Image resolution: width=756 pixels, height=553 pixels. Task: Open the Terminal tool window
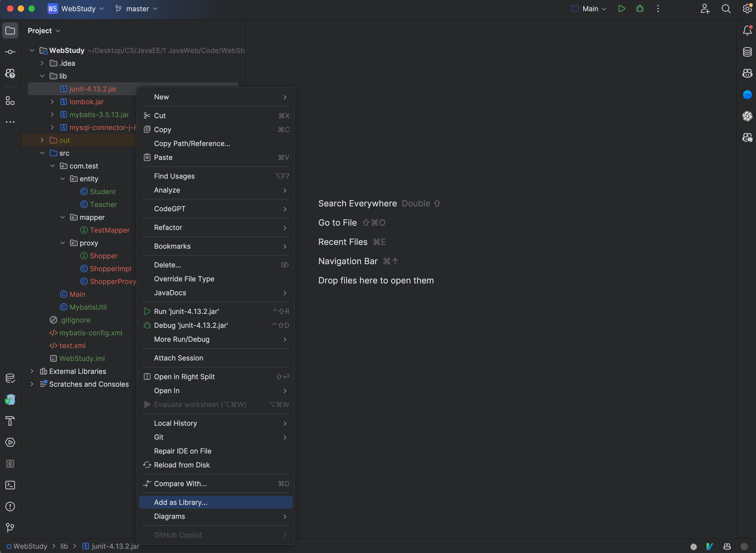click(x=10, y=485)
